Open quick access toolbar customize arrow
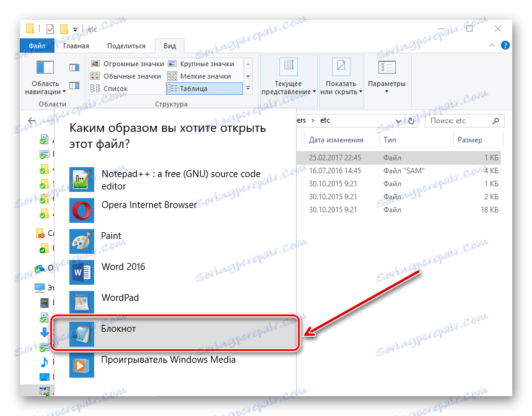Screen dimensions: 532x416 pyautogui.click(x=76, y=30)
